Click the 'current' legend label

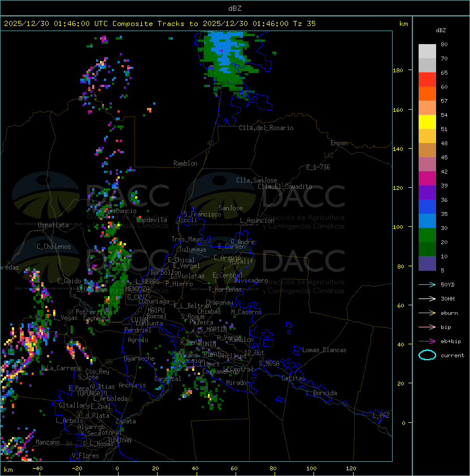tap(452, 356)
